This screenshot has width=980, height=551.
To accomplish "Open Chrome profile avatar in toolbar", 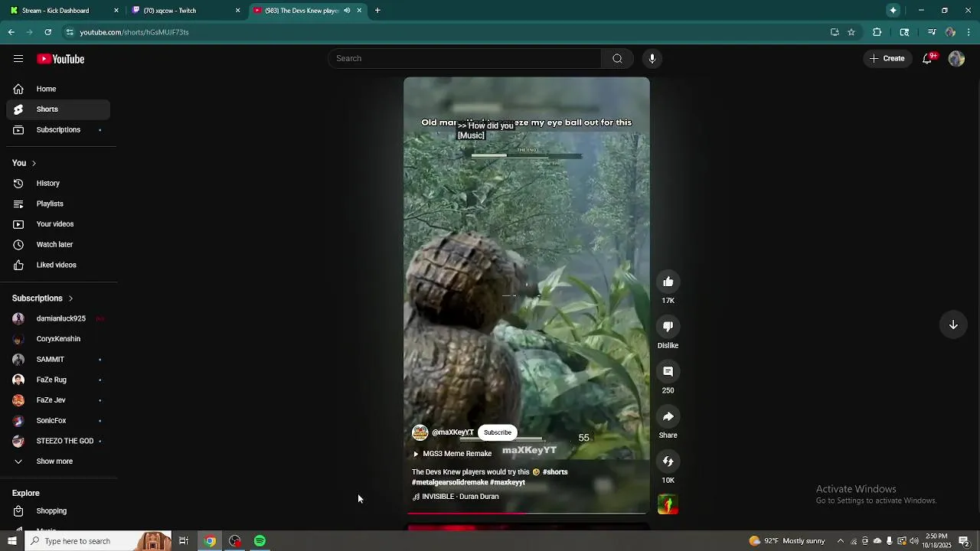I will 950,32.
